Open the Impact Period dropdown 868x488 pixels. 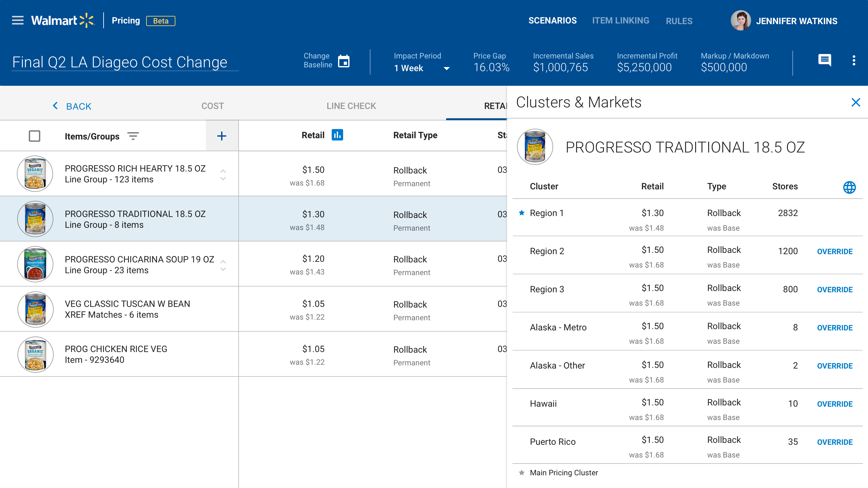422,68
